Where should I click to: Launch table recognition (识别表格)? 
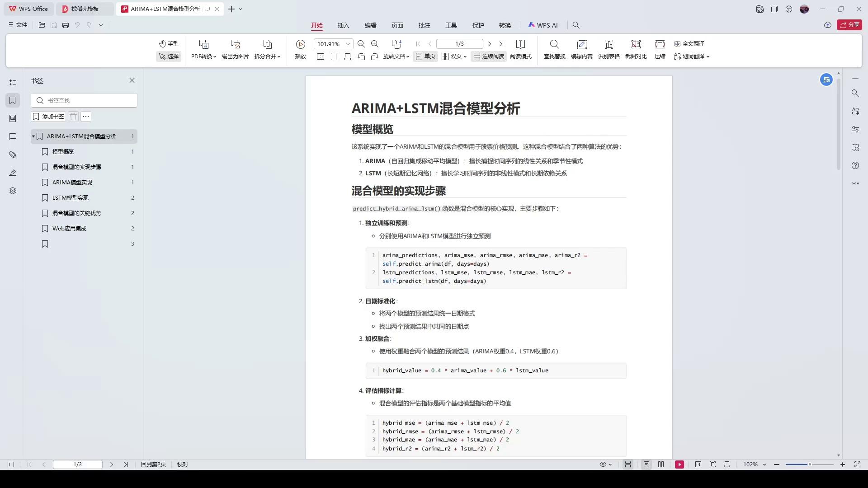(x=609, y=50)
